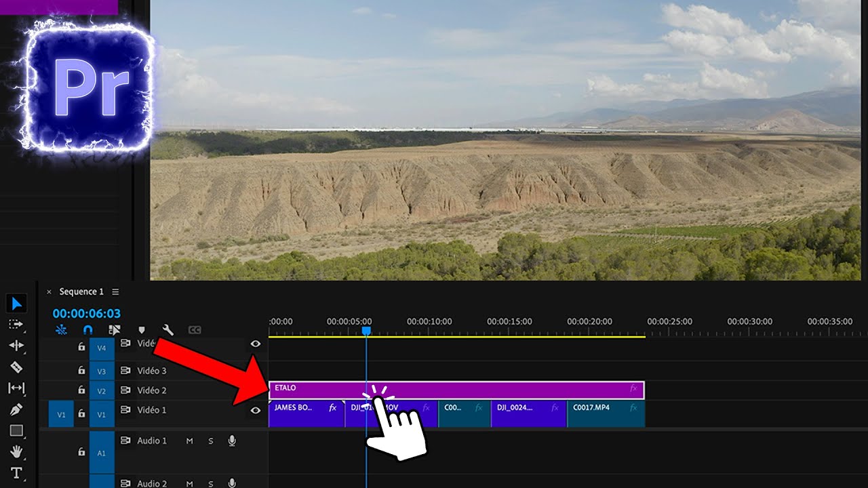Image resolution: width=868 pixels, height=488 pixels.
Task: Mute Audio 1 track
Action: (189, 441)
